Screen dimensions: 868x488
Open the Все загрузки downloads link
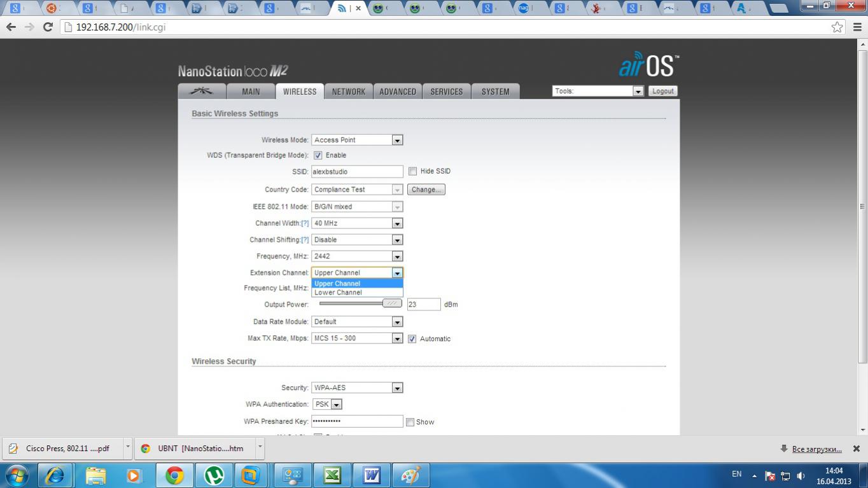click(x=817, y=449)
